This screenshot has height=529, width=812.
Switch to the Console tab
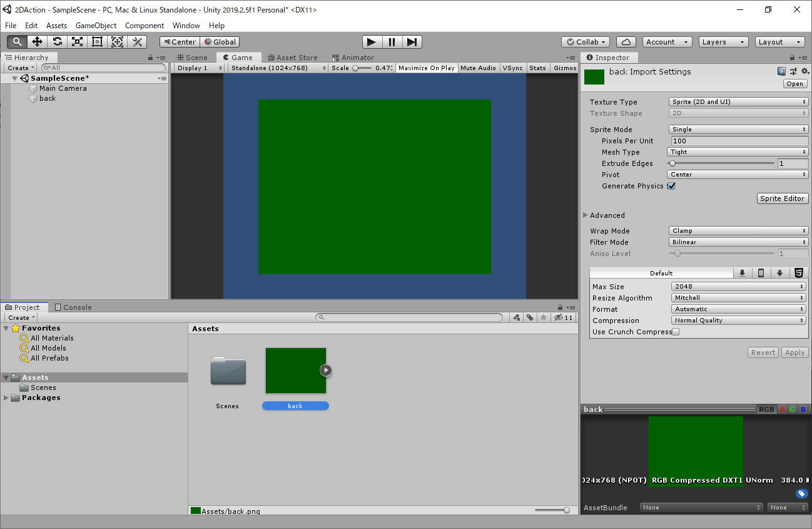73,307
